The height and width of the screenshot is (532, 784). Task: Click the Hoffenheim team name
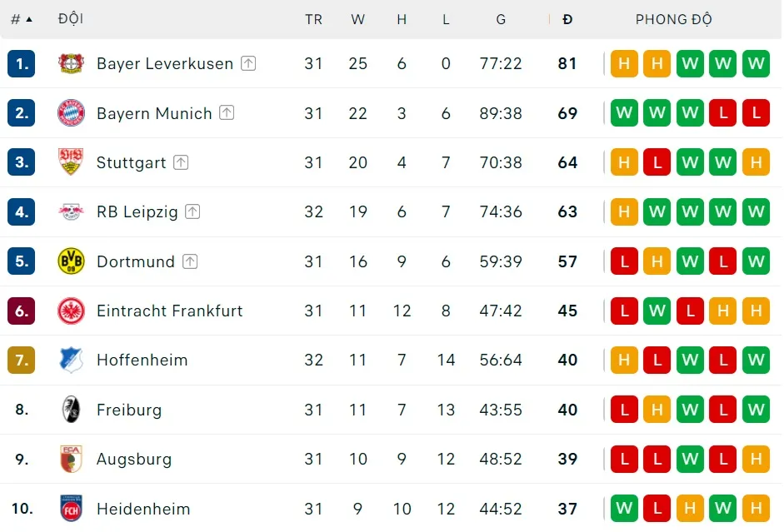click(x=142, y=360)
